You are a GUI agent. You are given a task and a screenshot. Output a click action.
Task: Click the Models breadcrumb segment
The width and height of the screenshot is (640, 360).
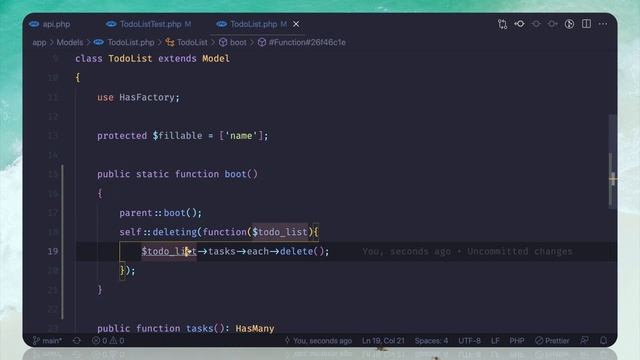70,42
